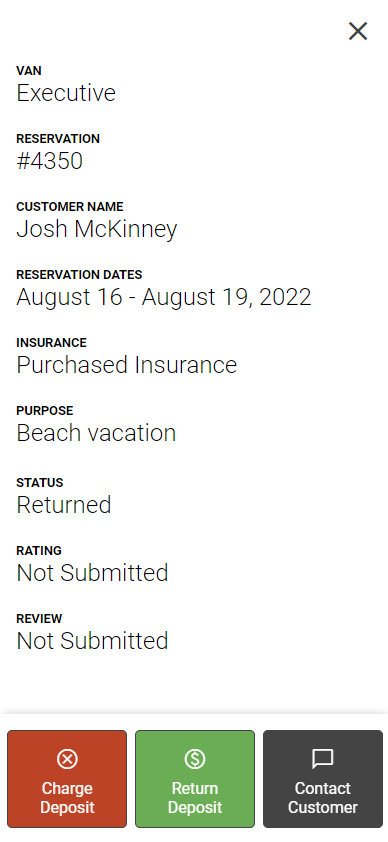
Task: Close the reservation details panel
Action: pos(357,31)
